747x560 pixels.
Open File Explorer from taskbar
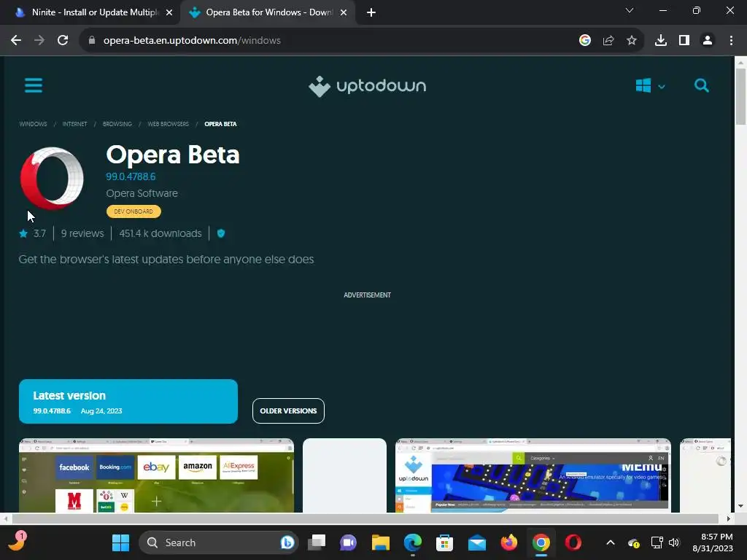coord(381,542)
